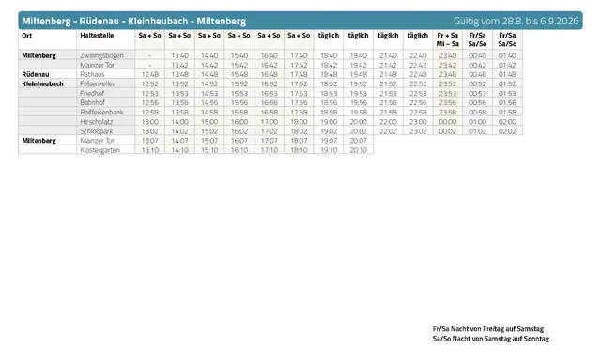The height and width of the screenshot is (364, 601).
Task: Click the footnote 'Sa/So Nacht von Samstag auf Sonntag'
Action: click(x=491, y=339)
